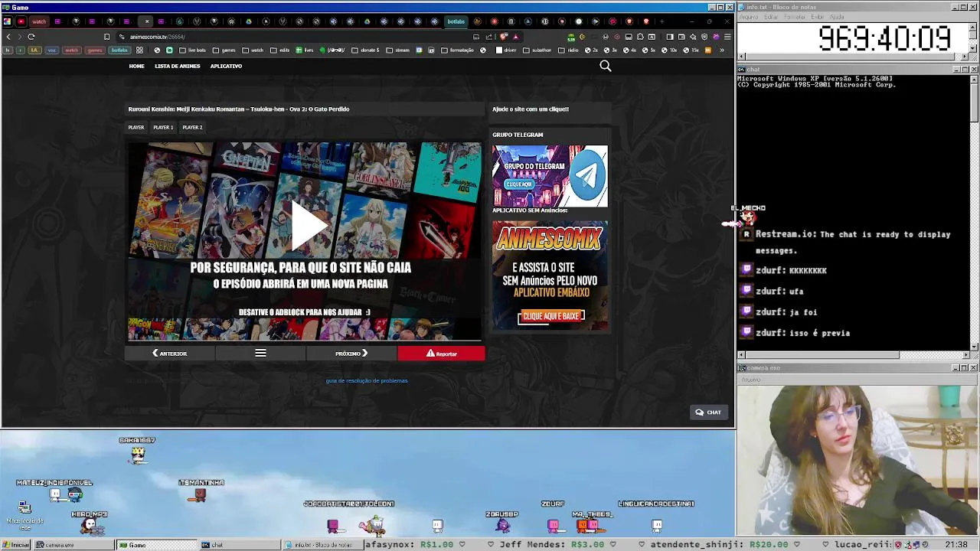Open LISTA DE ANIMES menu
Screen dimensions: 980x551
(178, 66)
